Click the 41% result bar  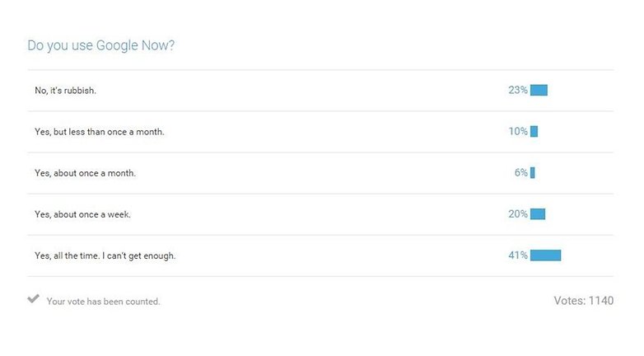545,255
